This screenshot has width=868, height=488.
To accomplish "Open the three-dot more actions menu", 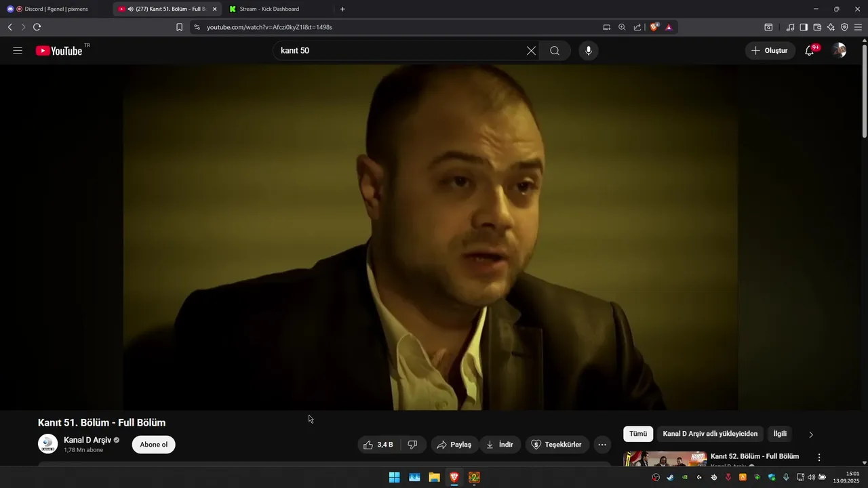I will point(602,445).
